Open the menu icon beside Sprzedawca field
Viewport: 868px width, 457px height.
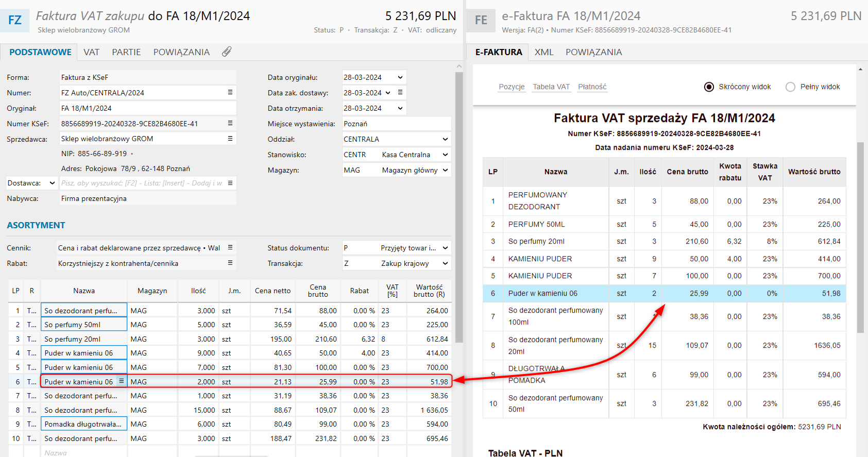click(230, 139)
